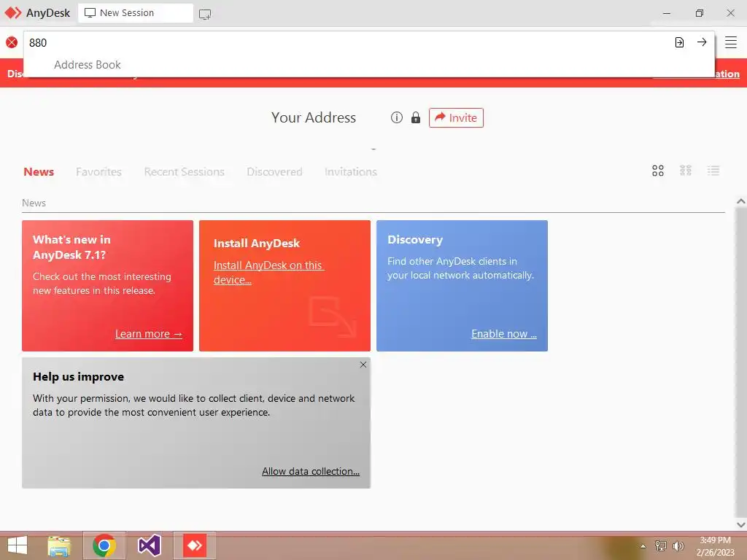Click the Your Address label
This screenshot has height=560, width=747.
(x=314, y=117)
